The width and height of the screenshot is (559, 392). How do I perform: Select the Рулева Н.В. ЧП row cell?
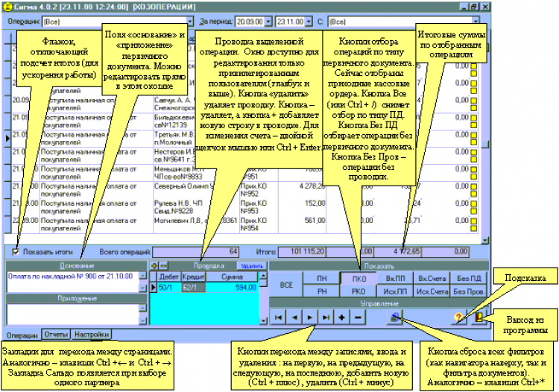coord(197,207)
